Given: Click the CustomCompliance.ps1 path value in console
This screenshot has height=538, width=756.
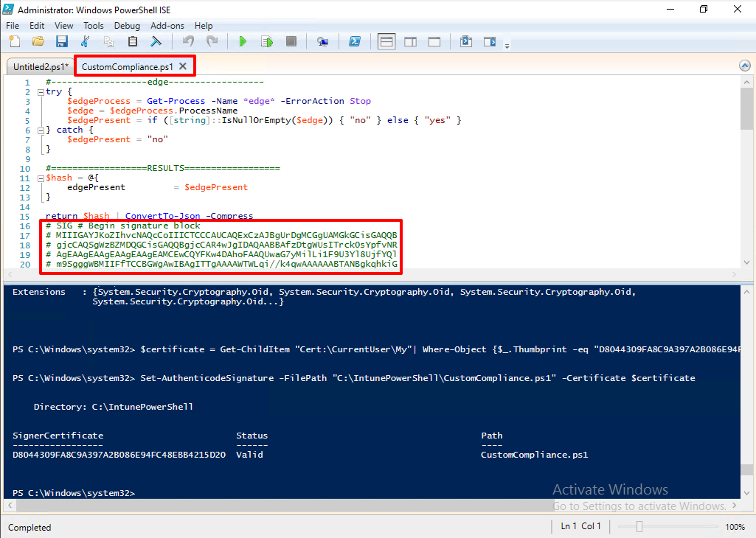Looking at the screenshot, I should click(534, 455).
